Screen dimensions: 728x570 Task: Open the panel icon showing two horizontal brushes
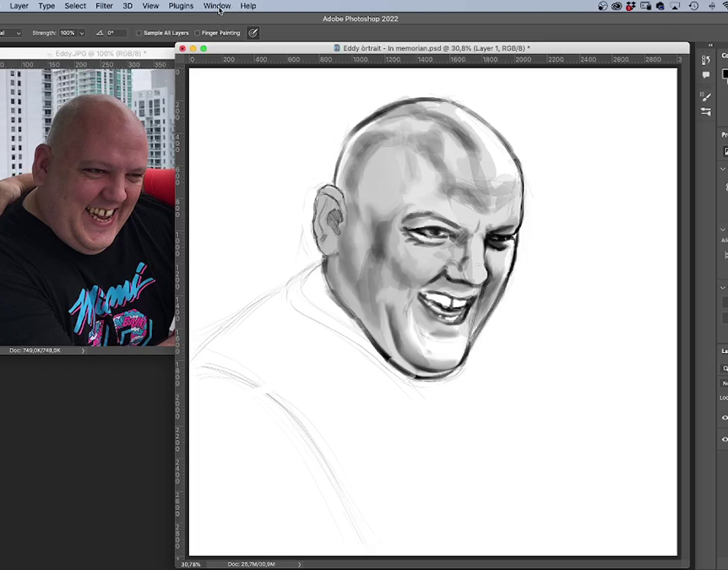[706, 111]
